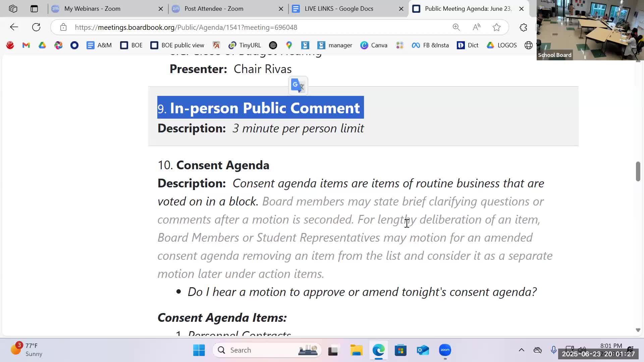The width and height of the screenshot is (644, 362).
Task: Go back to the previous page
Action: tap(14, 27)
